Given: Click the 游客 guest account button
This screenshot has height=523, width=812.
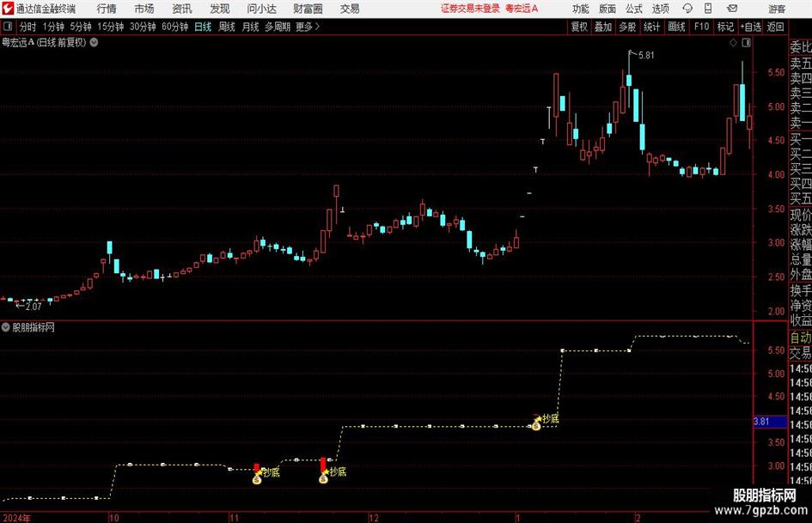Looking at the screenshot, I should (x=777, y=9).
